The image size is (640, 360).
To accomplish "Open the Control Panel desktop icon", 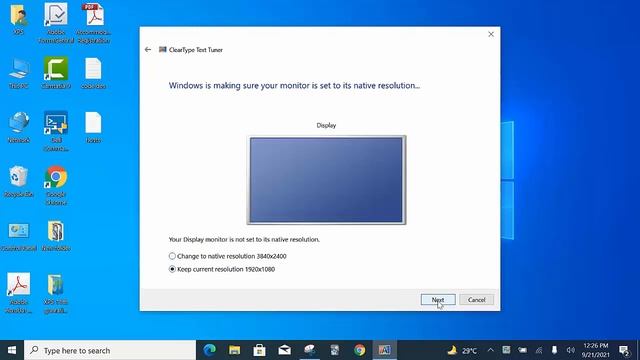I will coord(18,236).
